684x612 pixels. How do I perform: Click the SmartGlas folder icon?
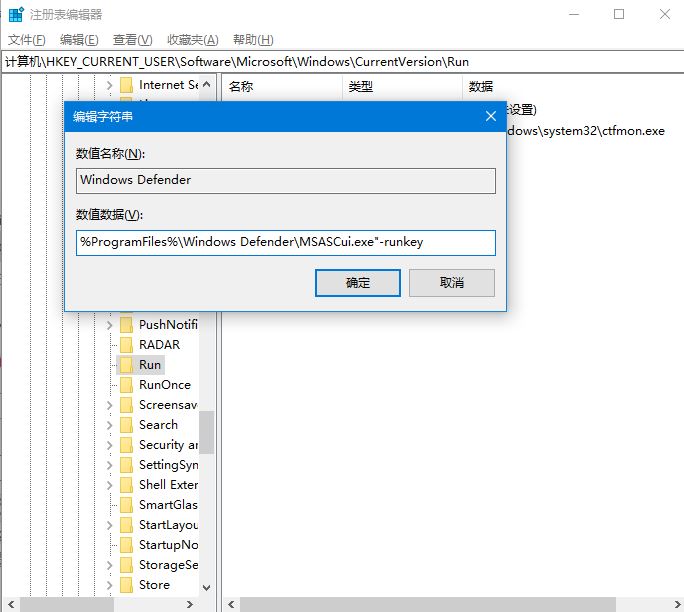point(127,505)
